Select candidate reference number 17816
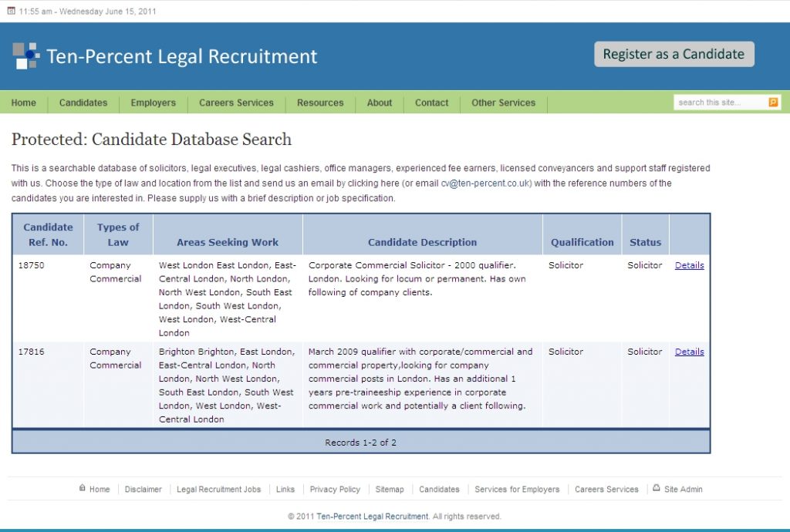Image resolution: width=790 pixels, height=532 pixels. tap(31, 352)
